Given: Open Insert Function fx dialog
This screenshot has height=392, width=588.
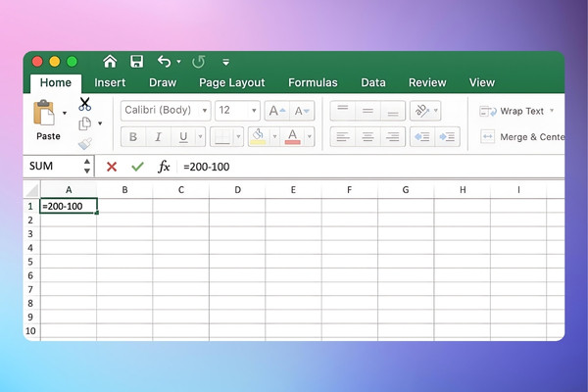Looking at the screenshot, I should pos(164,167).
